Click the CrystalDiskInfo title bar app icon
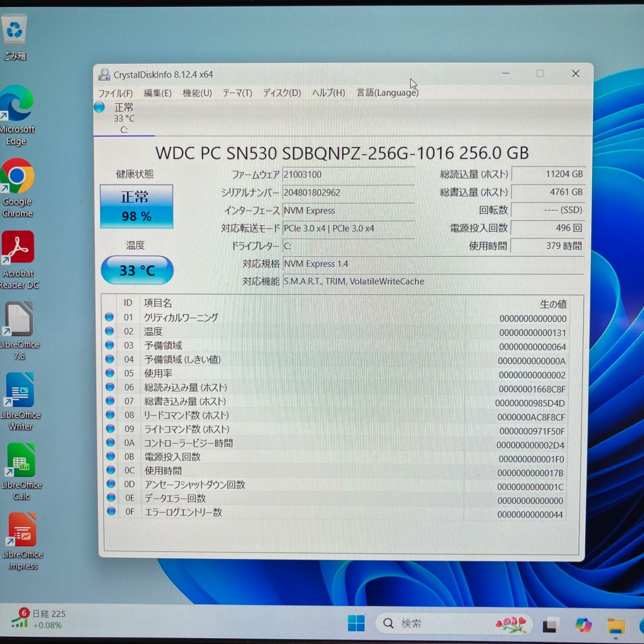Screen dimensions: 644x644 104,74
